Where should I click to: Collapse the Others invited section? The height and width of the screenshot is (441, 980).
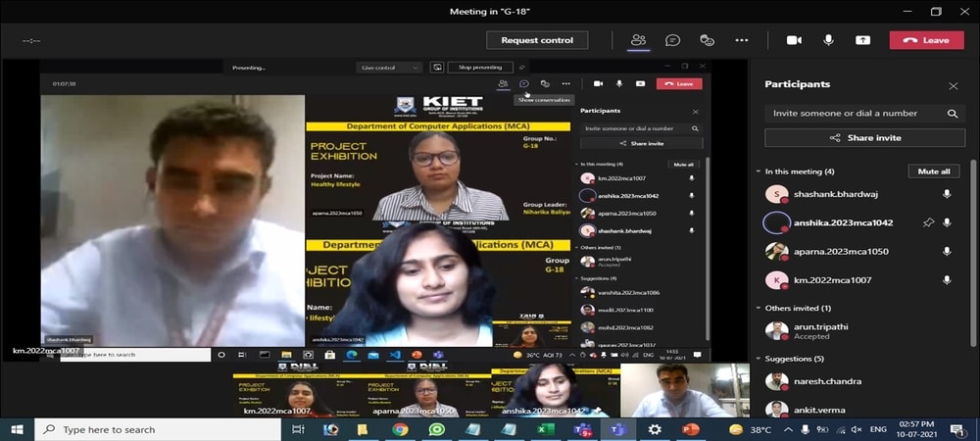coord(759,309)
